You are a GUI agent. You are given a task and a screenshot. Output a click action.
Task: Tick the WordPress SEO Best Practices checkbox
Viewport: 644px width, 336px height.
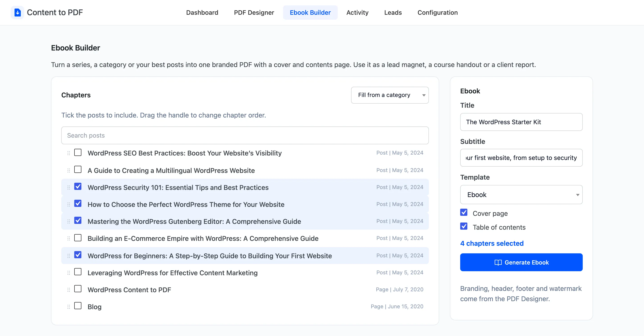[x=78, y=152]
